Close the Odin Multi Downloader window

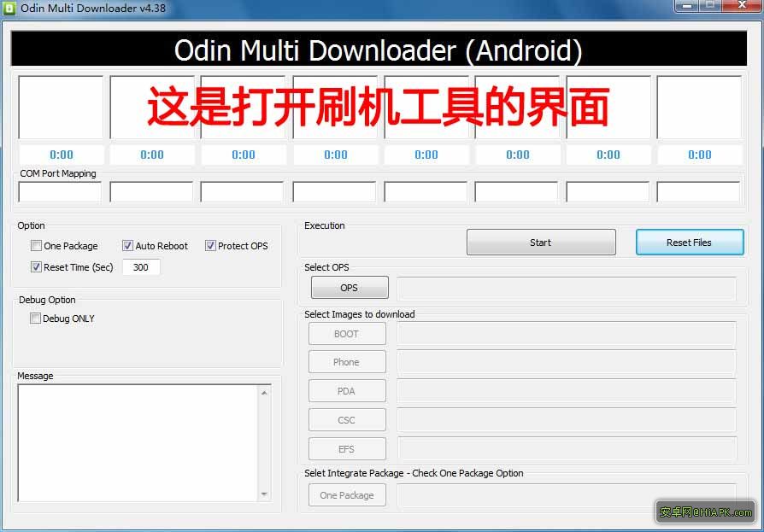pos(742,5)
